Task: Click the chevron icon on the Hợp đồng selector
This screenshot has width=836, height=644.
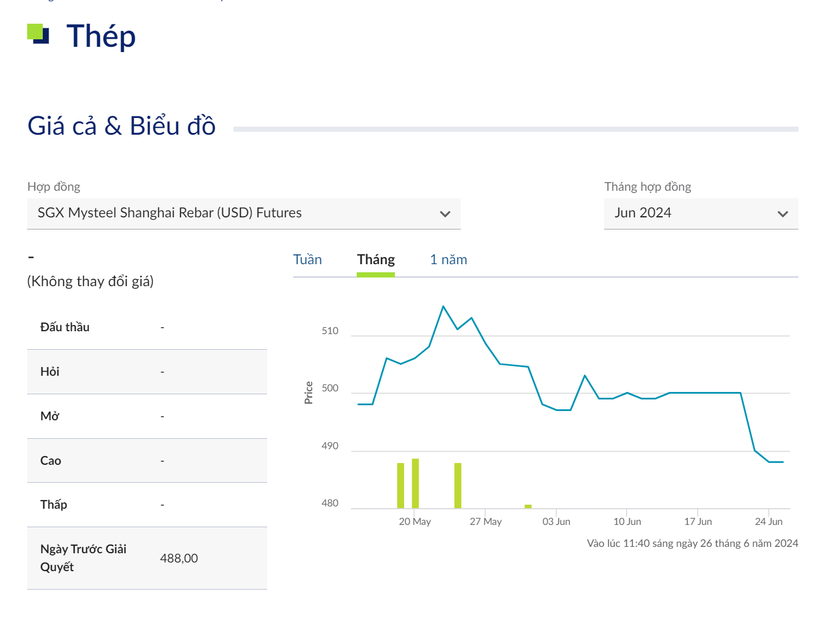Action: tap(445, 213)
